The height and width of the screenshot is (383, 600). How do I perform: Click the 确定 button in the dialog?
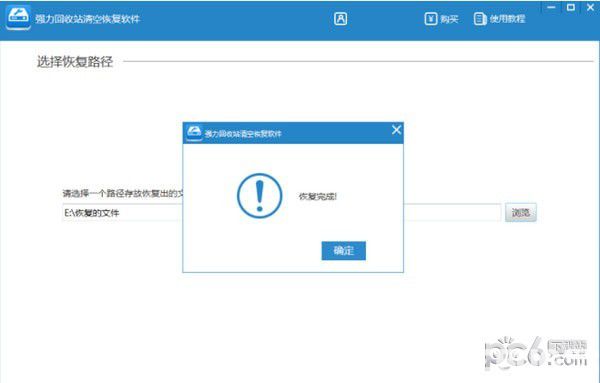[343, 251]
